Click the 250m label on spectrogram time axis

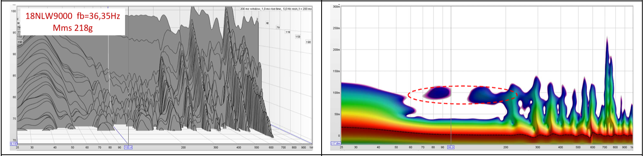[337, 28]
